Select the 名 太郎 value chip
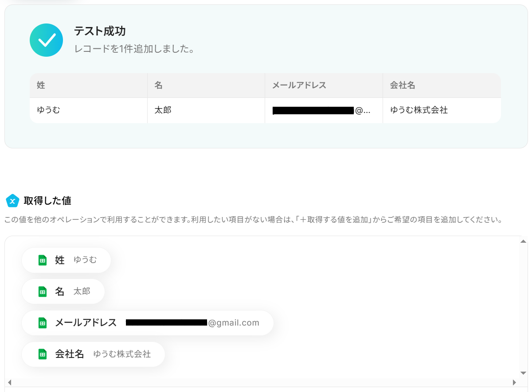This screenshot has height=392, width=532. 63,291
